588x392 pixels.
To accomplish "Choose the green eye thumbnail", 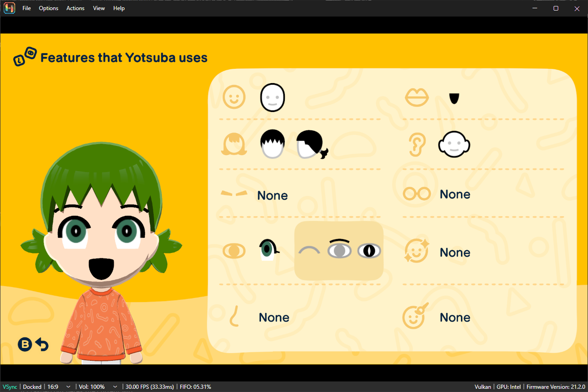I will [269, 250].
